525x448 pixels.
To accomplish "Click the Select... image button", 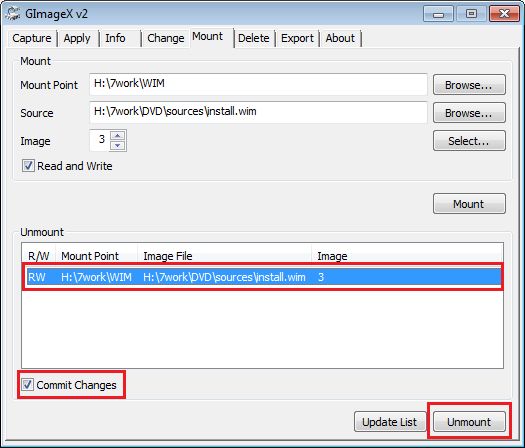I will 469,141.
